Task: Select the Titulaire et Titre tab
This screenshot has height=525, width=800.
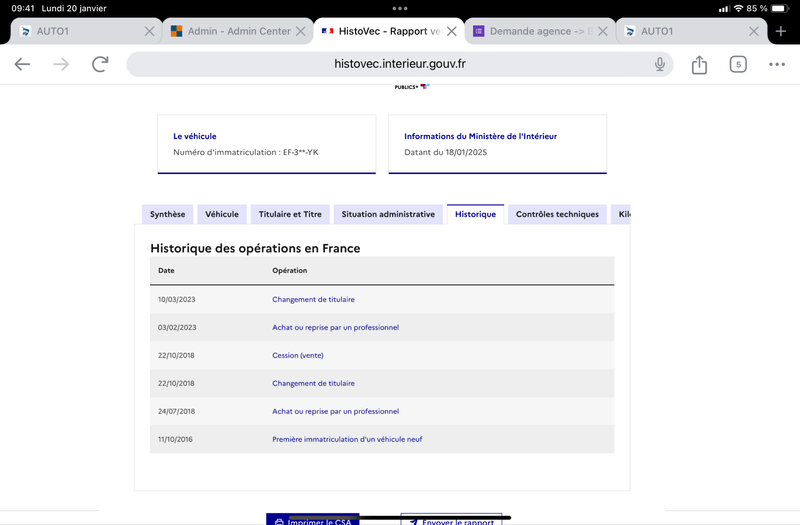Action: [290, 214]
